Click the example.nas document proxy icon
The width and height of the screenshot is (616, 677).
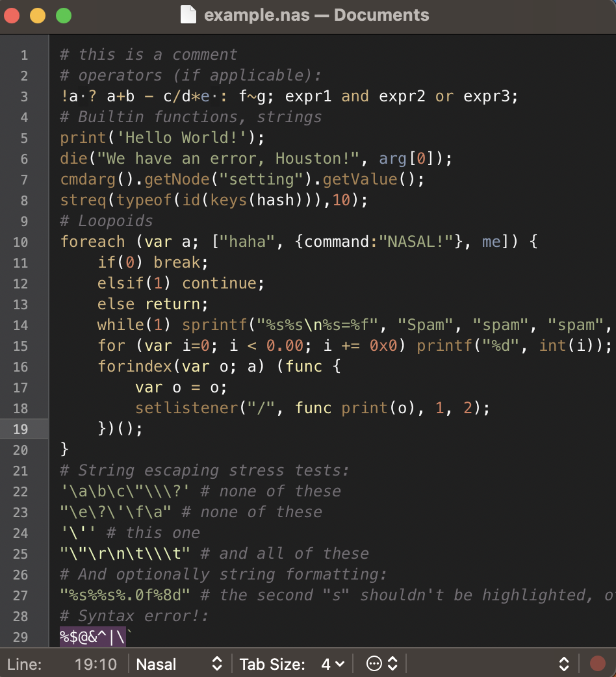188,15
